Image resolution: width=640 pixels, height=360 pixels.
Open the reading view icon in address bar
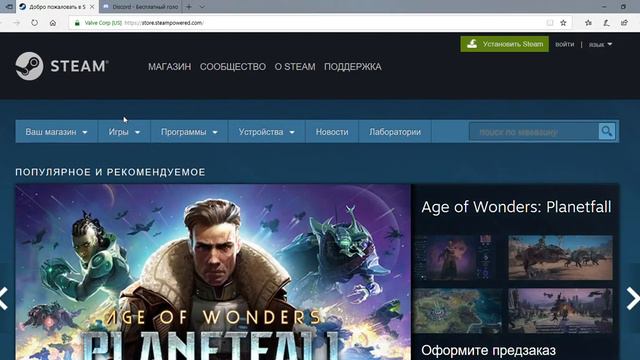550,23
